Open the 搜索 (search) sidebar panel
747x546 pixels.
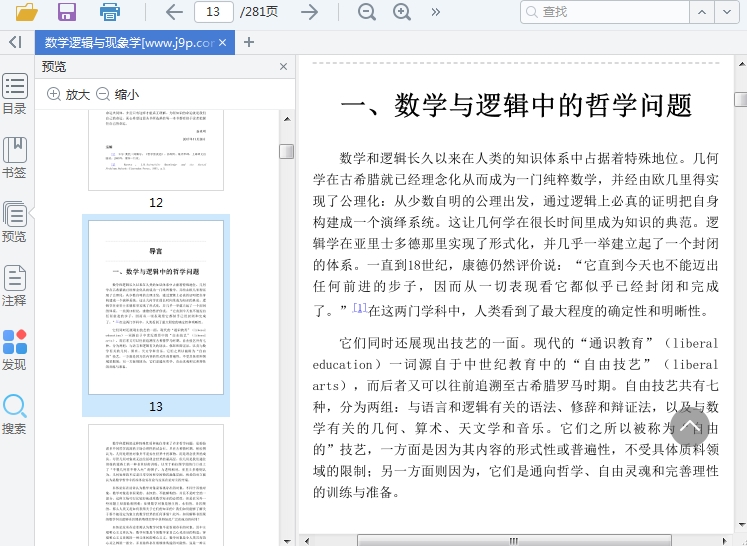15,414
